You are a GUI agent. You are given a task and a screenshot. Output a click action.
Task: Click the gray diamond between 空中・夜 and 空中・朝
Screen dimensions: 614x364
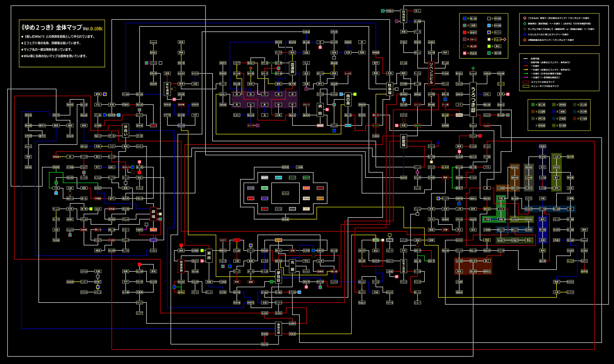(271, 63)
